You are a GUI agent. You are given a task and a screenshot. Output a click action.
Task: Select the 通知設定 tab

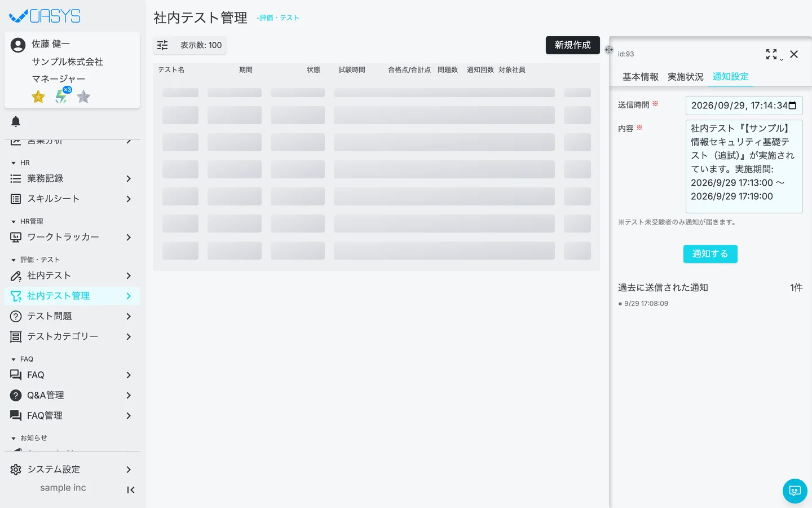click(731, 77)
